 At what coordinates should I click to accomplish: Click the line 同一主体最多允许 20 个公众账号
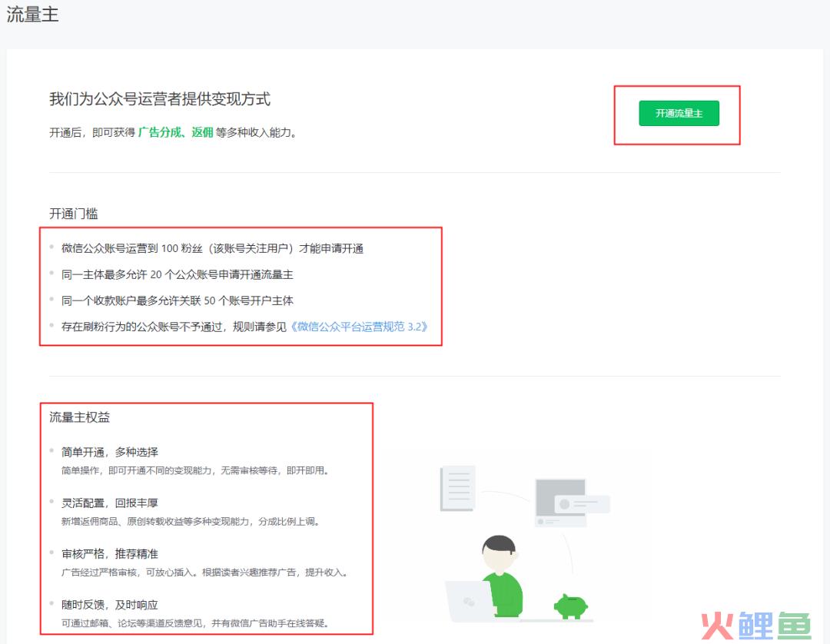(178, 274)
